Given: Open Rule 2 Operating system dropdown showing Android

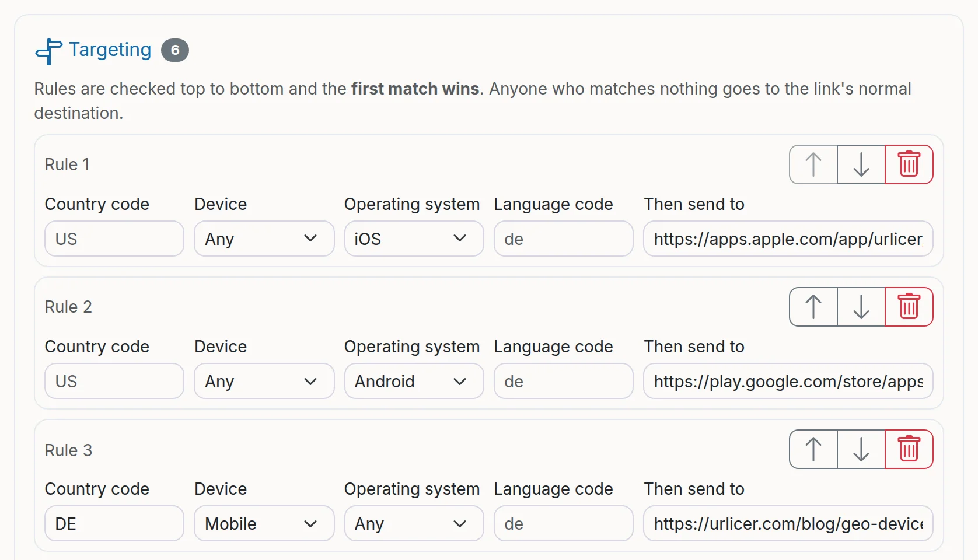Looking at the screenshot, I should coord(414,381).
